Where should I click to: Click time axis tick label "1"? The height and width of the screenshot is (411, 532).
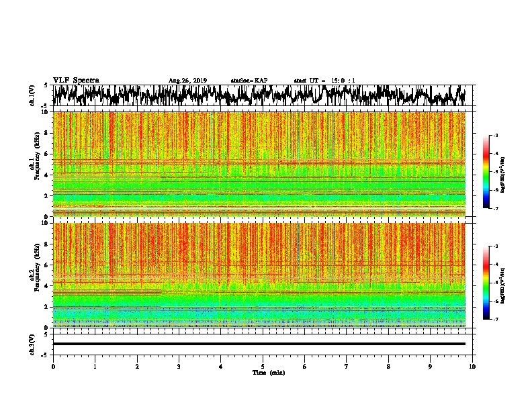95,367
